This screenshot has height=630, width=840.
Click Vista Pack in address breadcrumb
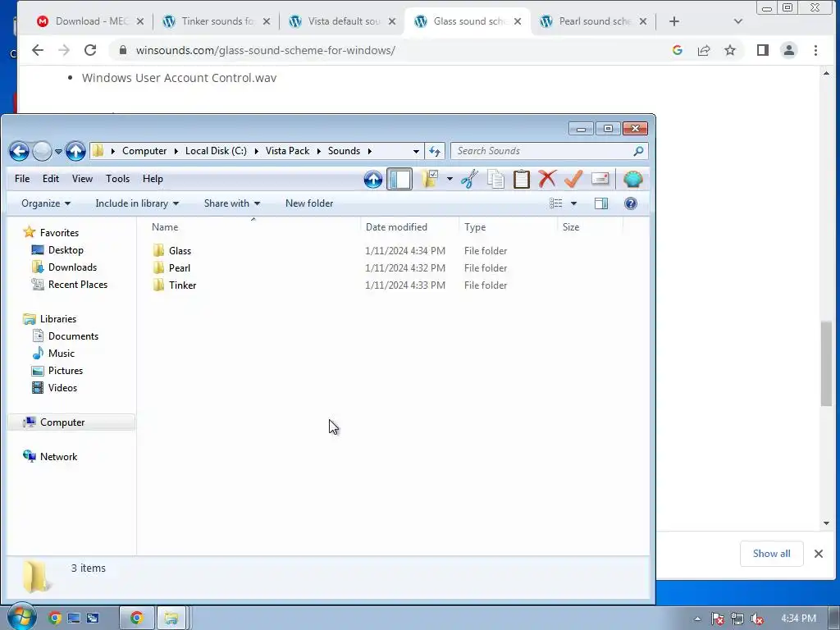(x=287, y=151)
